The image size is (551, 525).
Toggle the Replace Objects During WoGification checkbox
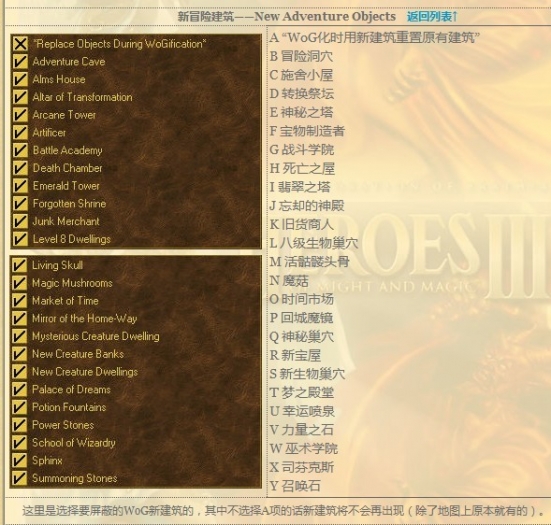click(x=20, y=44)
